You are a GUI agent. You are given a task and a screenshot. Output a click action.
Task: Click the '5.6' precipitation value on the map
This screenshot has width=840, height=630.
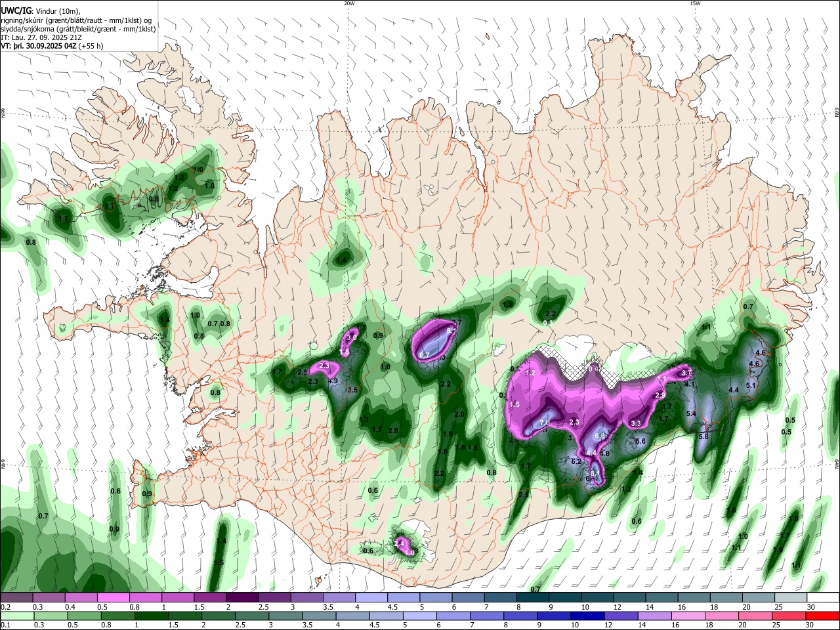pos(640,442)
